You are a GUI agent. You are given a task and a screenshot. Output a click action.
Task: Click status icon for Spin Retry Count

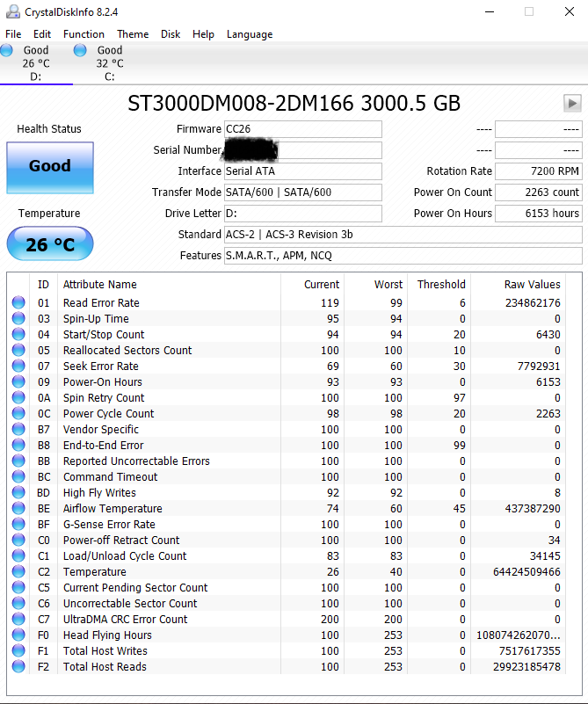pyautogui.click(x=18, y=398)
